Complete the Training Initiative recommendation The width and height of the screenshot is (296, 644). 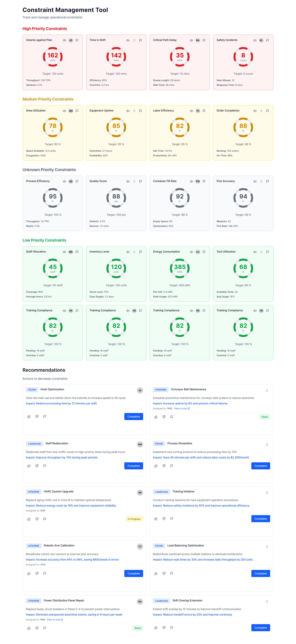tap(261, 518)
